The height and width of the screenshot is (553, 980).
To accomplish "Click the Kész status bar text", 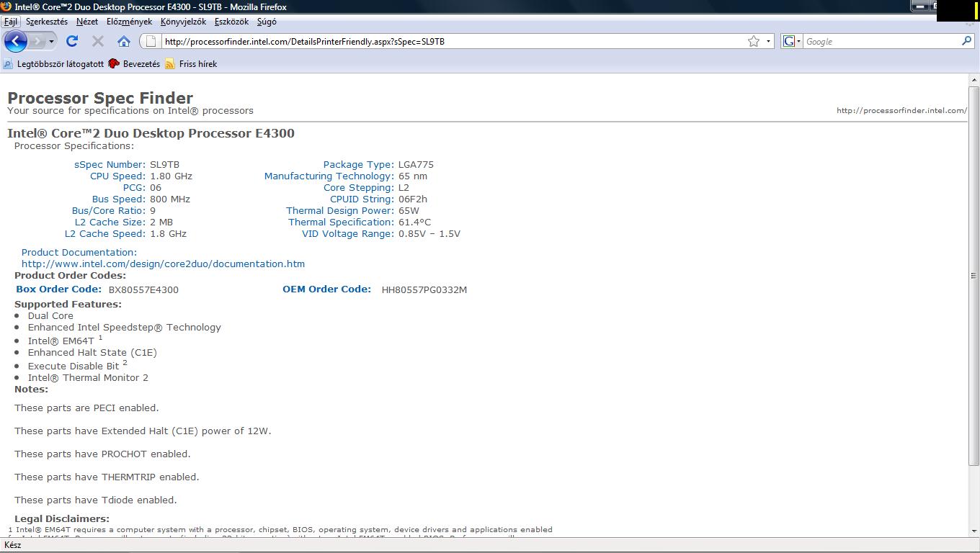I will (x=13, y=545).
